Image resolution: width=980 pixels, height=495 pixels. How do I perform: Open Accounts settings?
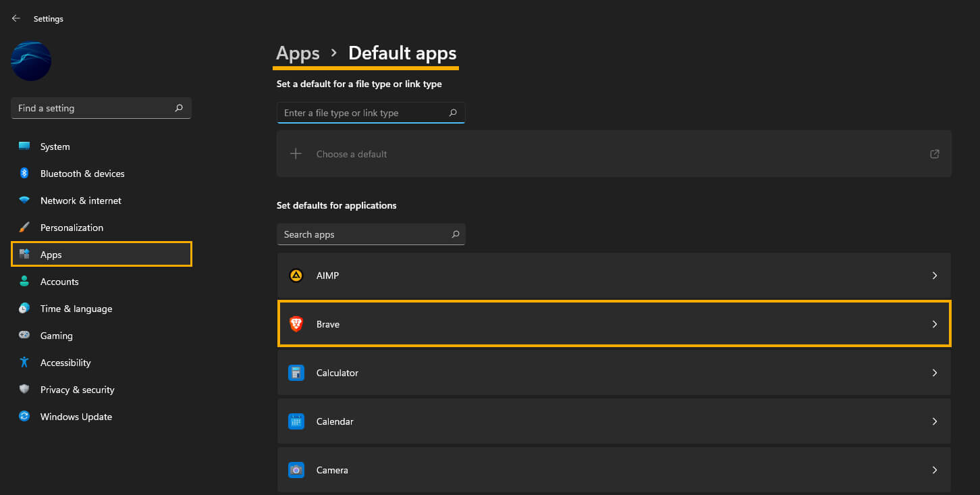101,282
